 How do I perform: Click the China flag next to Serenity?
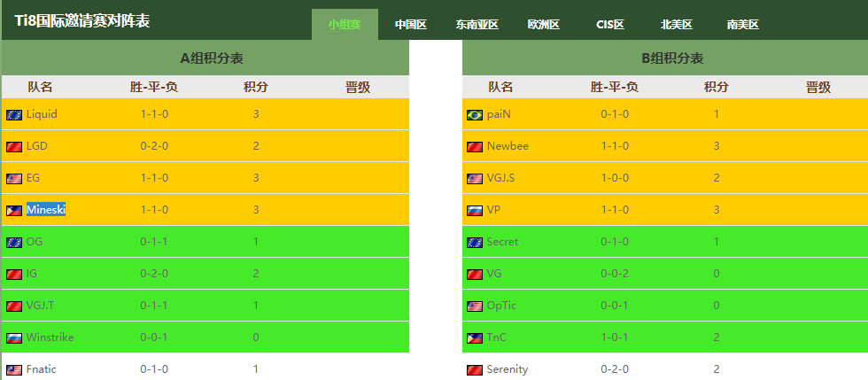pos(475,370)
